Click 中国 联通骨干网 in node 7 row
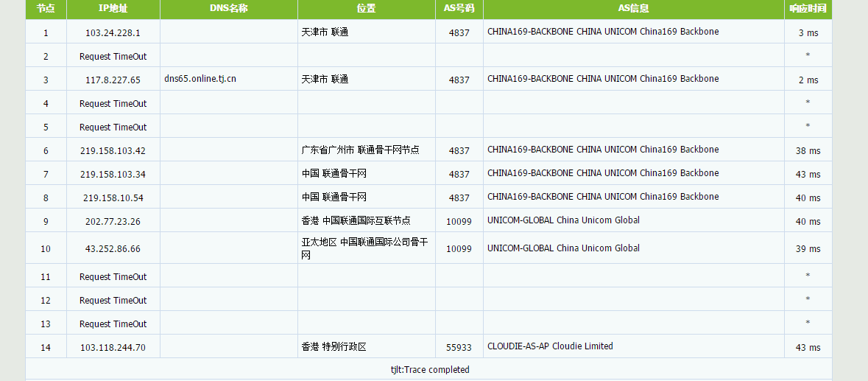868x381 pixels. (334, 173)
